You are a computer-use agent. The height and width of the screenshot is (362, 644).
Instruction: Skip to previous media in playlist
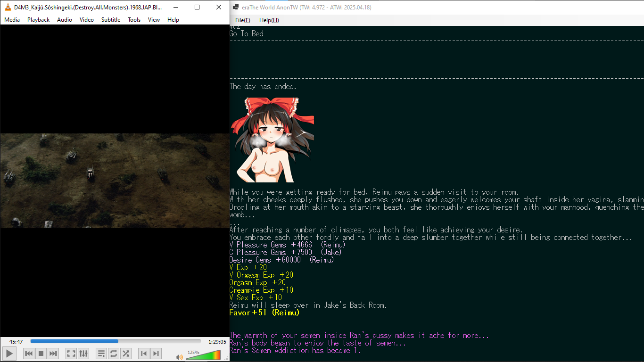[29, 354]
